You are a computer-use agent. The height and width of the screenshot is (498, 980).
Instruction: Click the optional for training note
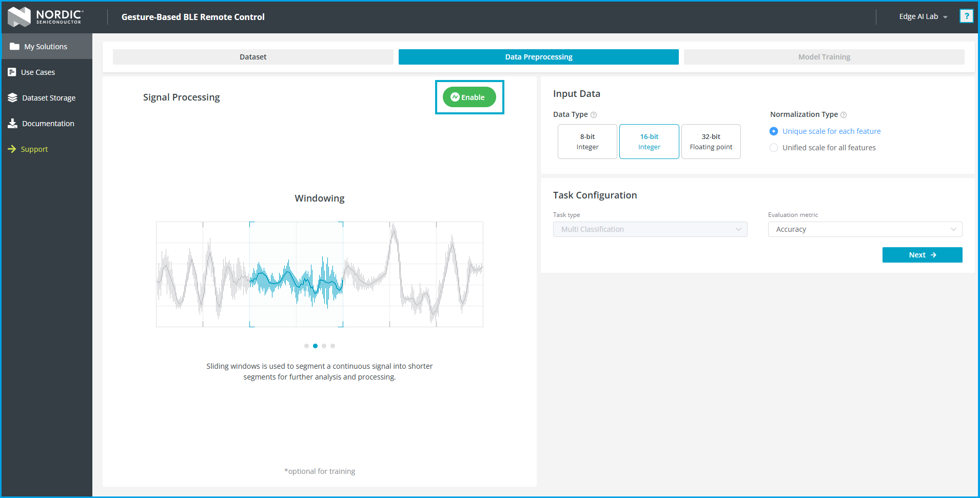(320, 471)
